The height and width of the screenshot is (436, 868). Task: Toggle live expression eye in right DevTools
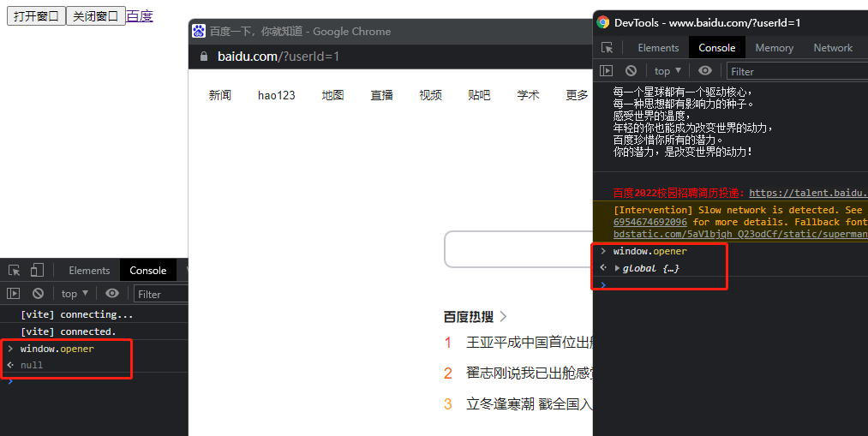point(704,70)
